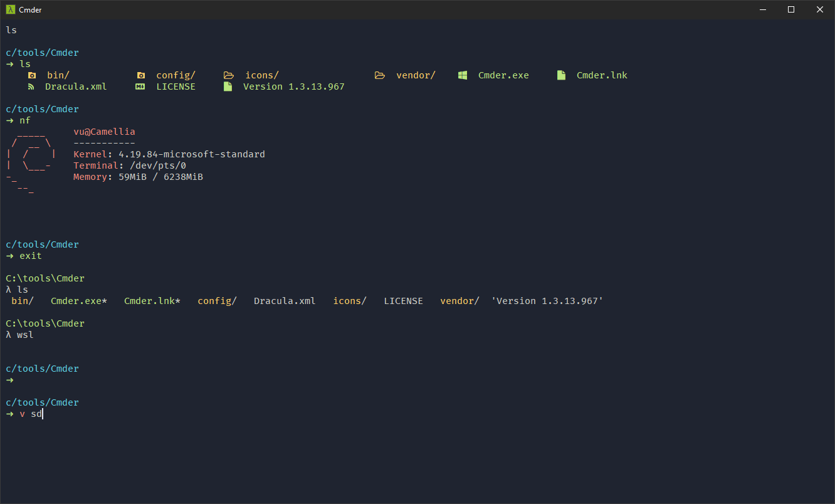This screenshot has width=835, height=504.
Task: Click the Cmder lambda icon in title bar
Action: point(10,9)
